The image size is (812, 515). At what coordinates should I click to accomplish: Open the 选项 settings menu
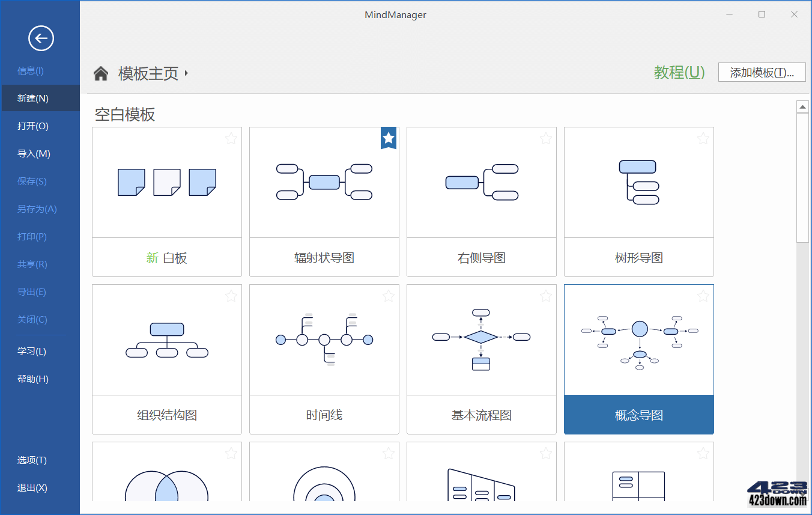click(31, 460)
